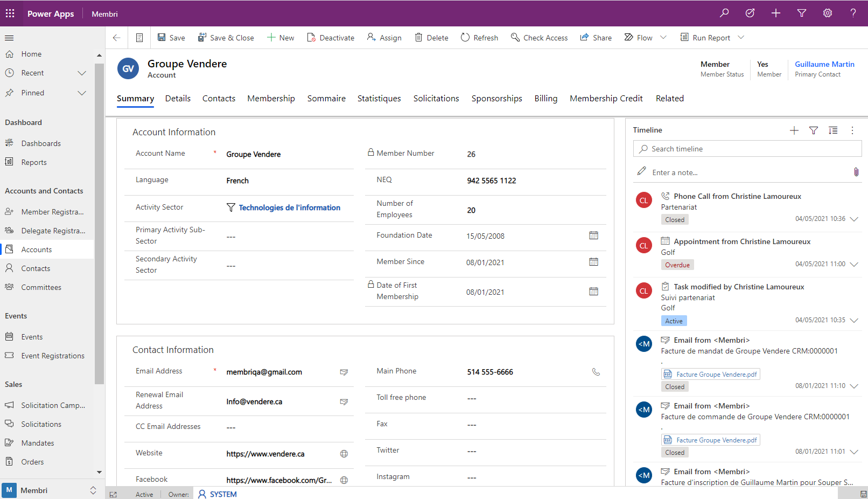The image size is (868, 499).
Task: Click the phone icon next to Main Phone
Action: click(596, 371)
